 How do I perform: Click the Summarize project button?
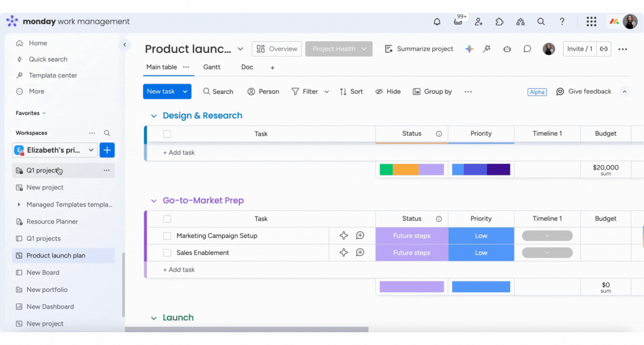click(419, 49)
